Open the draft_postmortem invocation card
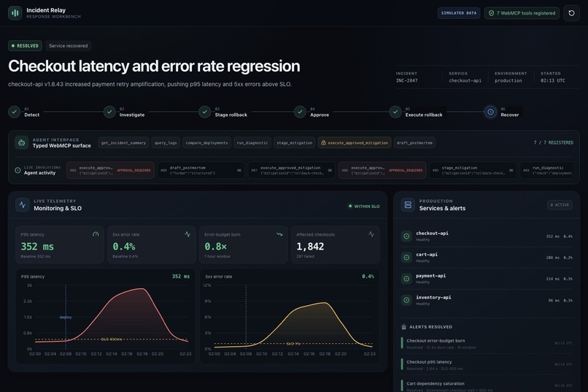Viewport: 588px width, 392px height. coord(201,170)
